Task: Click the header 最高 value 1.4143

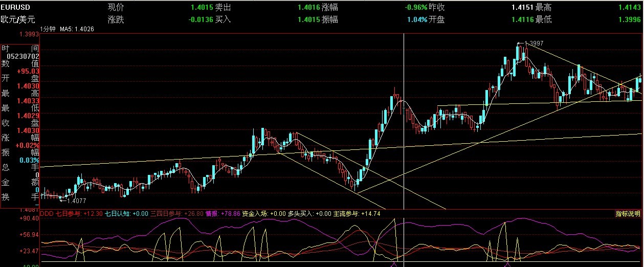Action: [x=630, y=8]
